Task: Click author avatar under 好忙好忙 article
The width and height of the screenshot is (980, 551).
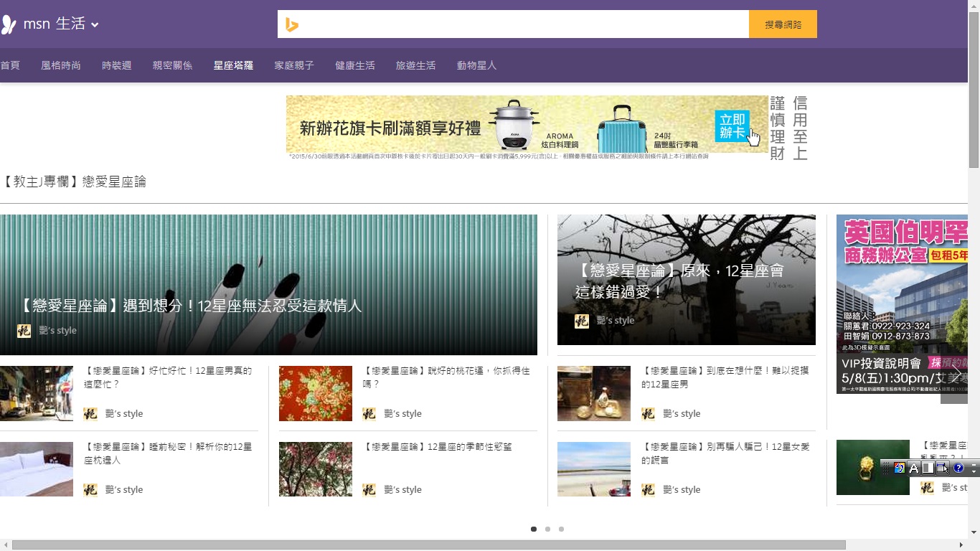Action: [90, 414]
